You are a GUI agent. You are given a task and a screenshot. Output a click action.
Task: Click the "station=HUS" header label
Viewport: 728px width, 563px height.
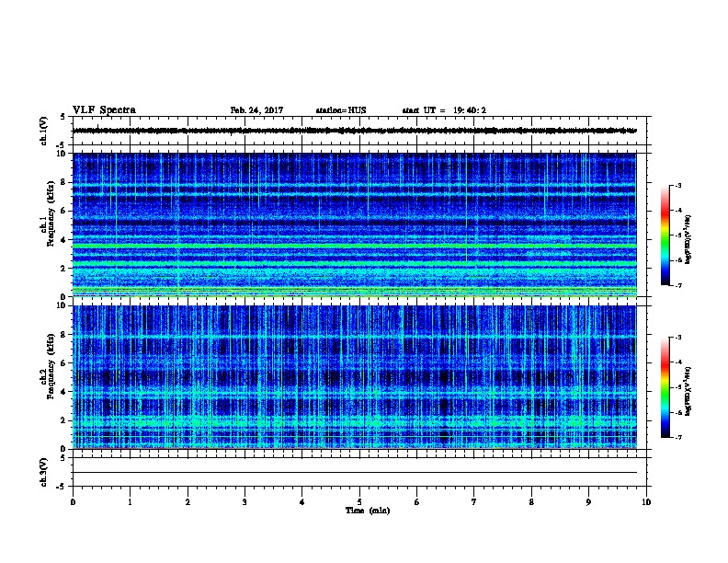[x=341, y=110]
